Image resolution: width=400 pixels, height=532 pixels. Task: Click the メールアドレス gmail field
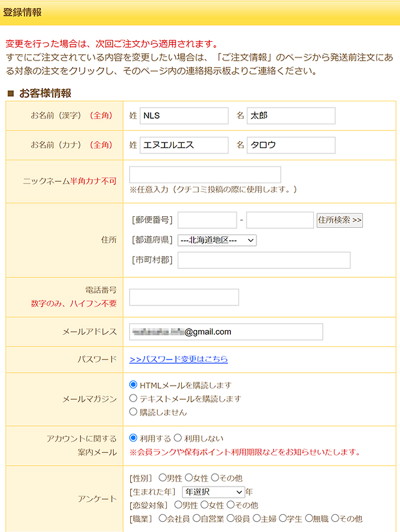[226, 332]
